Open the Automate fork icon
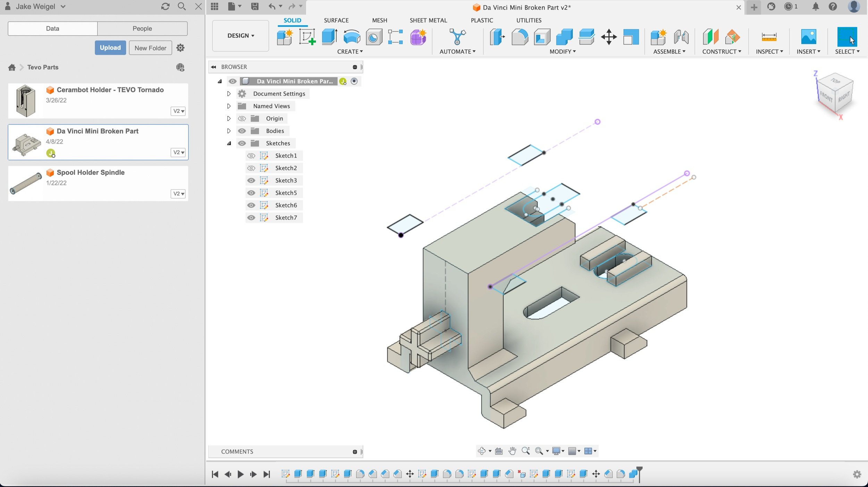 (457, 37)
